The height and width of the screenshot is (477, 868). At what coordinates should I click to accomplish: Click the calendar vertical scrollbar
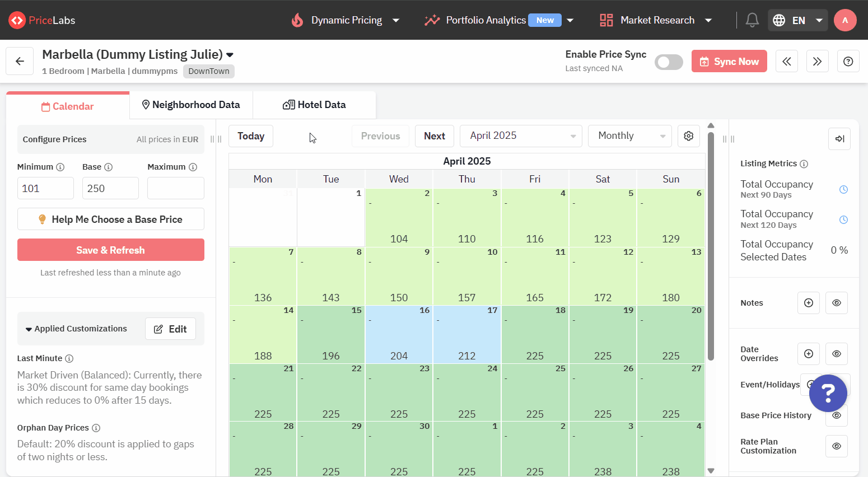[711, 246]
